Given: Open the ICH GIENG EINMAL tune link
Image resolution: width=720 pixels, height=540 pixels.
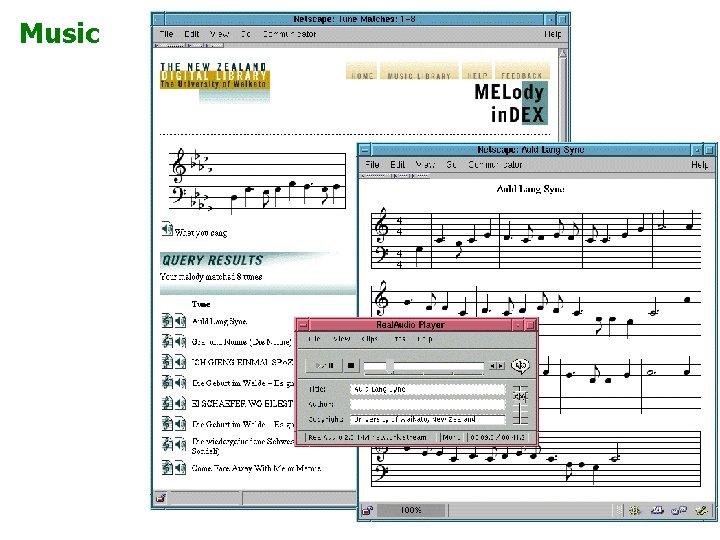Looking at the screenshot, I should [242, 362].
